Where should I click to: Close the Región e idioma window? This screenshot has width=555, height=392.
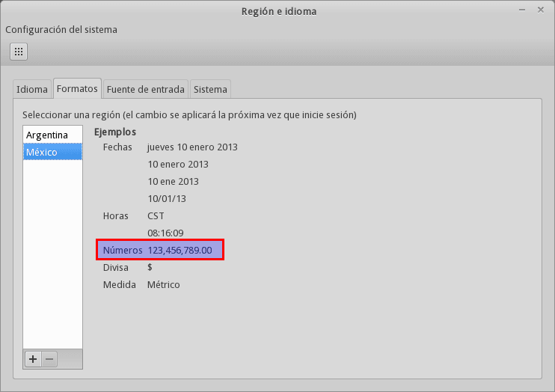[541, 10]
